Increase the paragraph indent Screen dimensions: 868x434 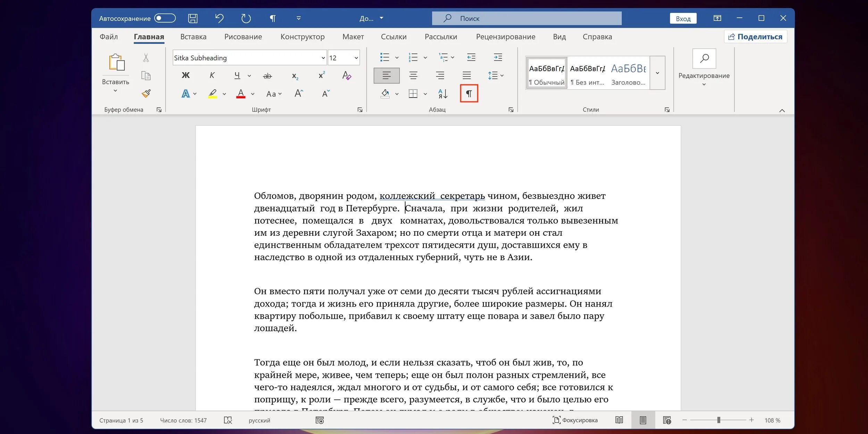coord(498,57)
